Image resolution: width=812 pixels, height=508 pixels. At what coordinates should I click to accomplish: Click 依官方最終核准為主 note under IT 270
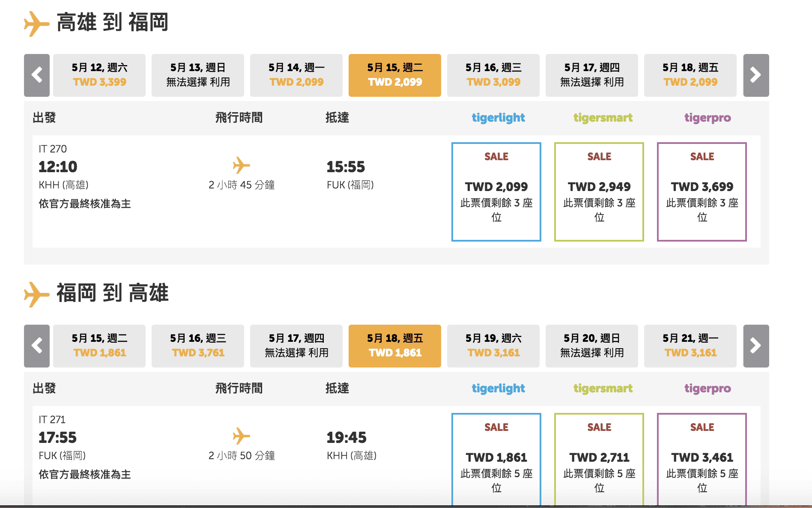(85, 204)
